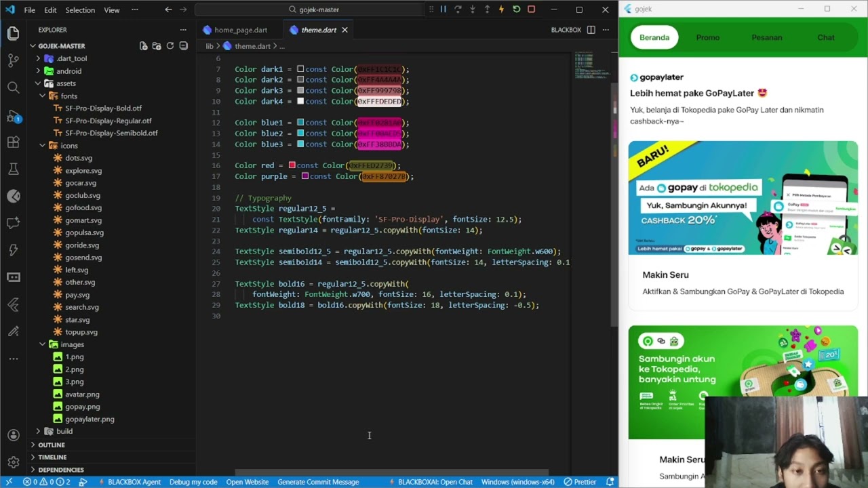Click Step Over in the debug toolbar
The image size is (868, 488).
pos(458,9)
